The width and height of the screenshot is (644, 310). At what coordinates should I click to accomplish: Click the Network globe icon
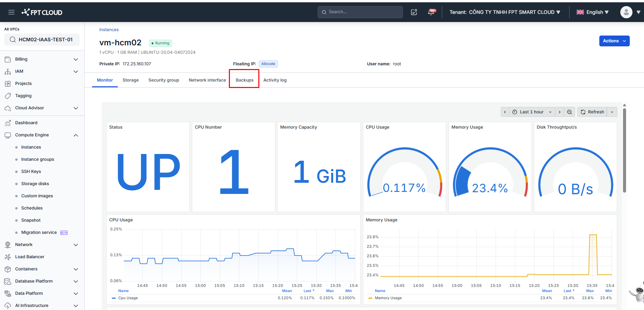8,245
